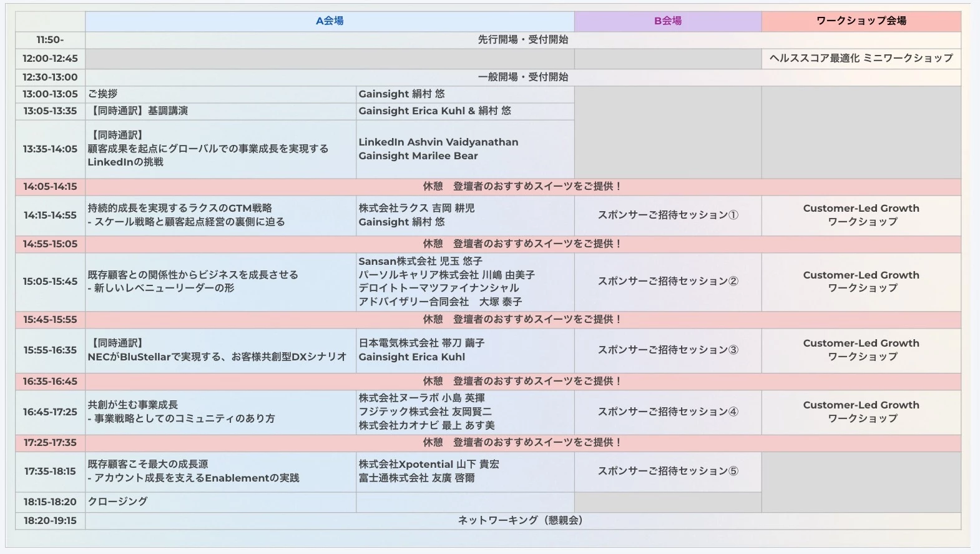Click 株式会社ヌーラボ 小島 英揮 speaker cell
This screenshot has width=980, height=554.
[465, 412]
